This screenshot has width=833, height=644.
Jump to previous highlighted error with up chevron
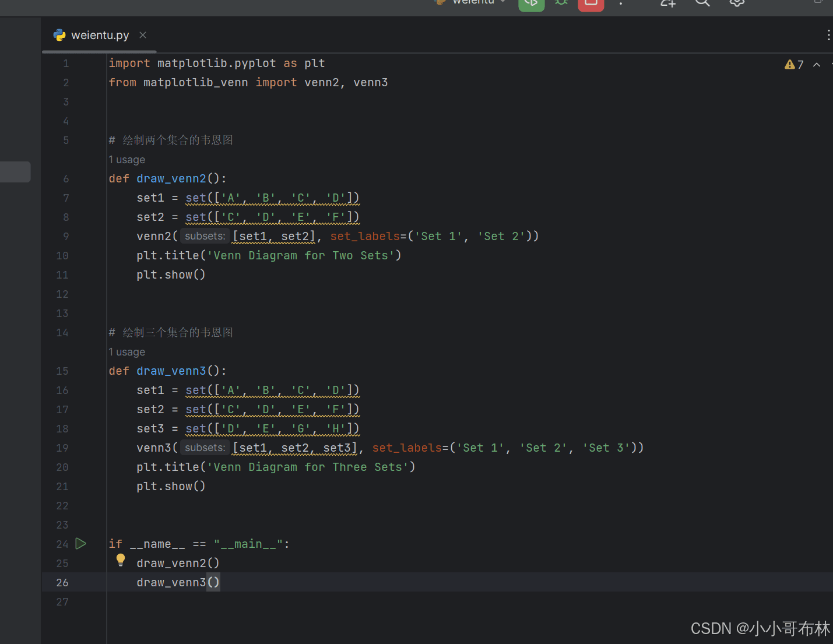pos(817,65)
